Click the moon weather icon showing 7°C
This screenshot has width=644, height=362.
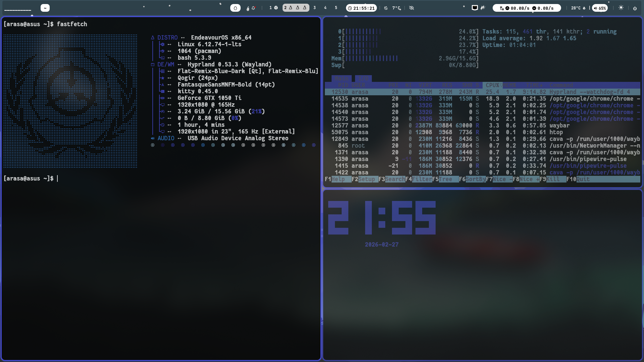386,8
